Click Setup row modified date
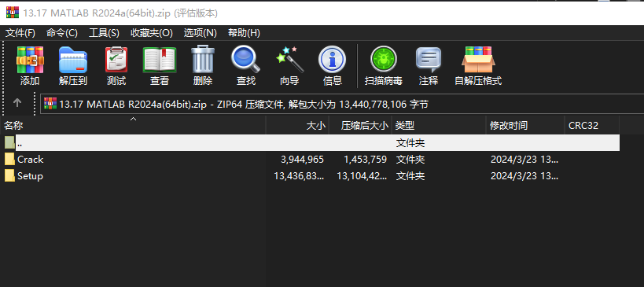The image size is (644, 287). 524,175
